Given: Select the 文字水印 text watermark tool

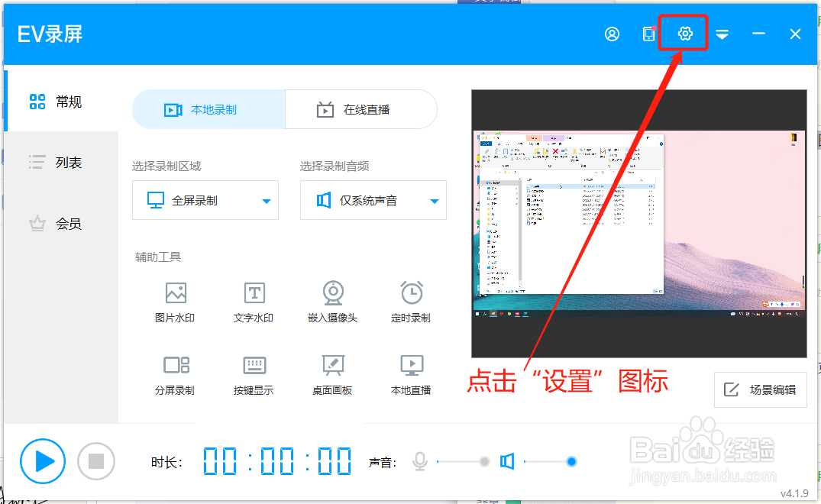Looking at the screenshot, I should coord(253,300).
